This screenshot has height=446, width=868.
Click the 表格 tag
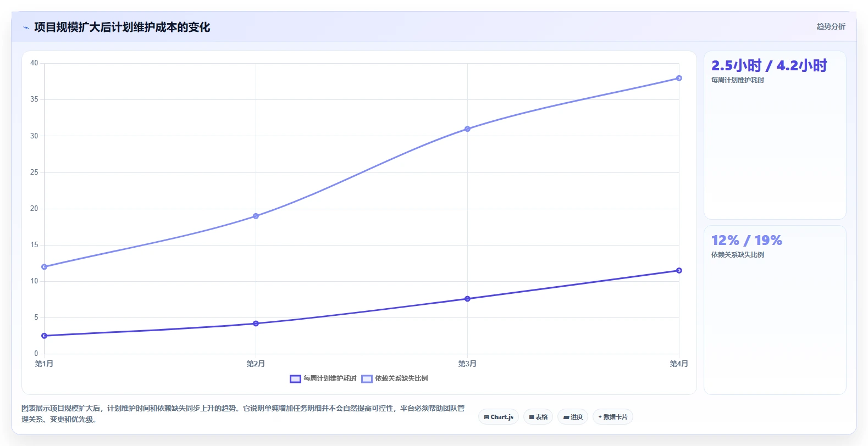coord(538,417)
